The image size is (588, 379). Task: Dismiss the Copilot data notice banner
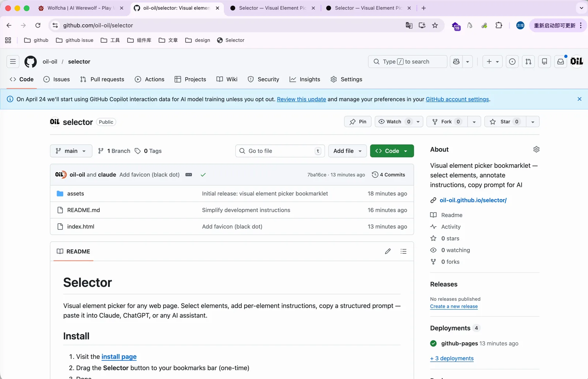point(580,99)
